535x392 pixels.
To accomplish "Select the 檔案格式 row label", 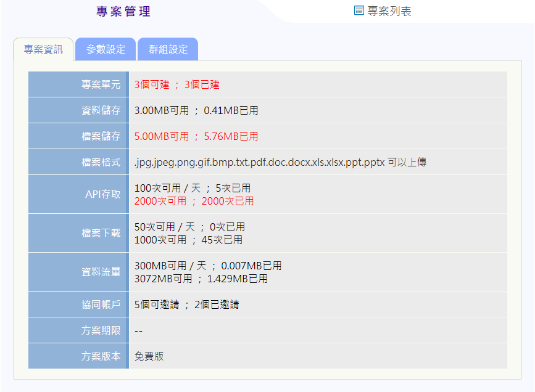I will (101, 162).
